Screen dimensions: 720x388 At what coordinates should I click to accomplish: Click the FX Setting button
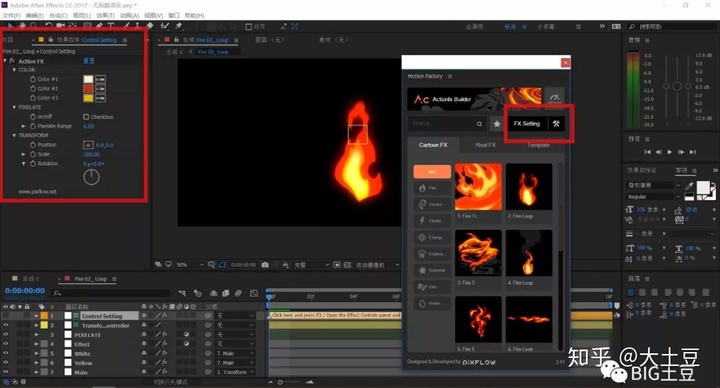(527, 124)
